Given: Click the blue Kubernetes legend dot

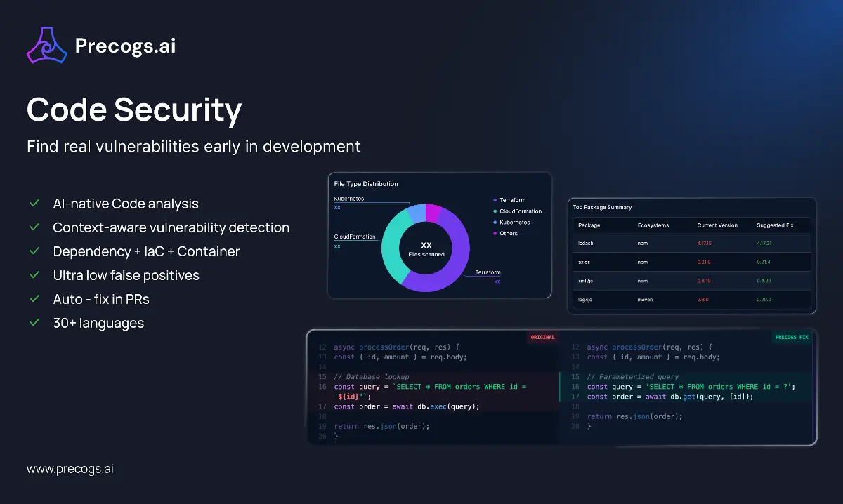Looking at the screenshot, I should point(494,222).
